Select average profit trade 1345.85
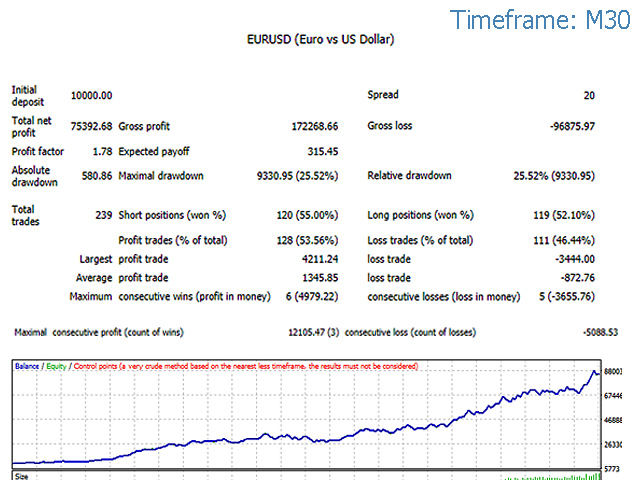Image resolution: width=640 pixels, height=480 pixels. [320, 278]
